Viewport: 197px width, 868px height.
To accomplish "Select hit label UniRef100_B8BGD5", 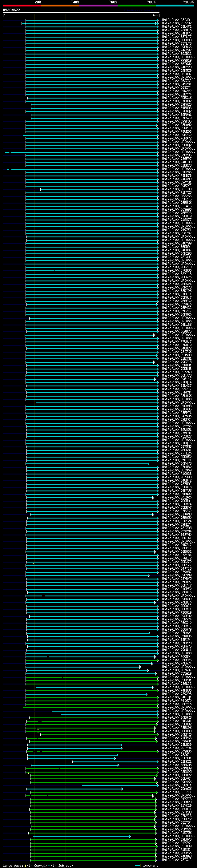I will [176, 765].
